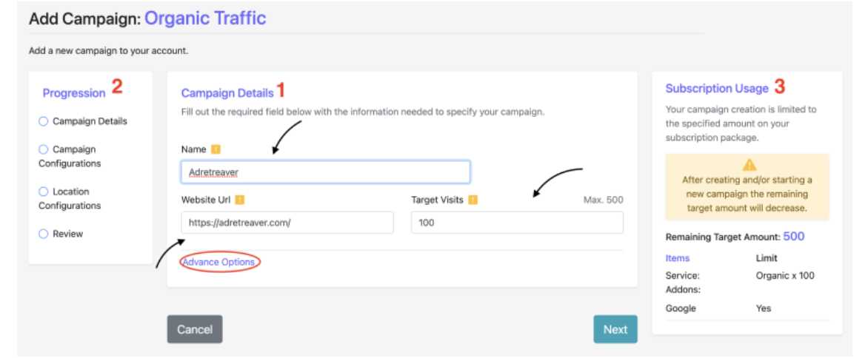Focus the Name input field

tap(326, 172)
